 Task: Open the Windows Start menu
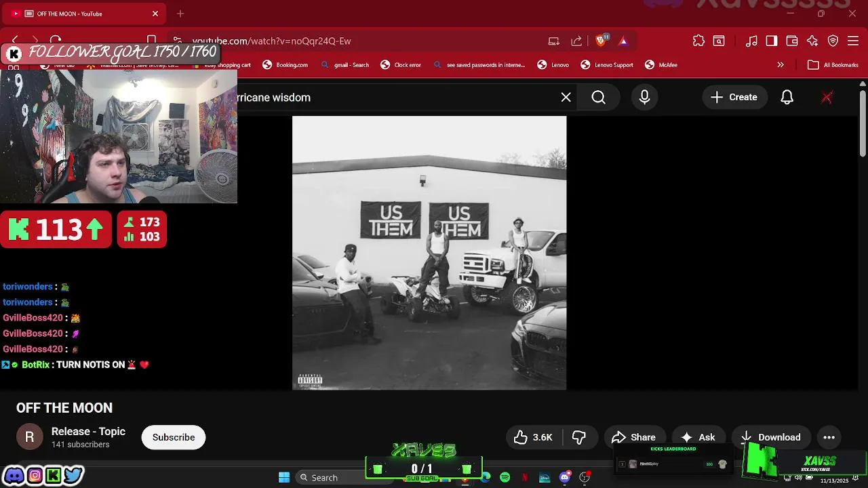click(x=284, y=478)
